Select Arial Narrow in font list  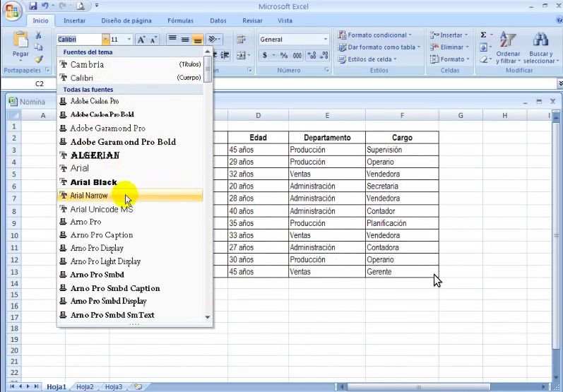pos(130,195)
